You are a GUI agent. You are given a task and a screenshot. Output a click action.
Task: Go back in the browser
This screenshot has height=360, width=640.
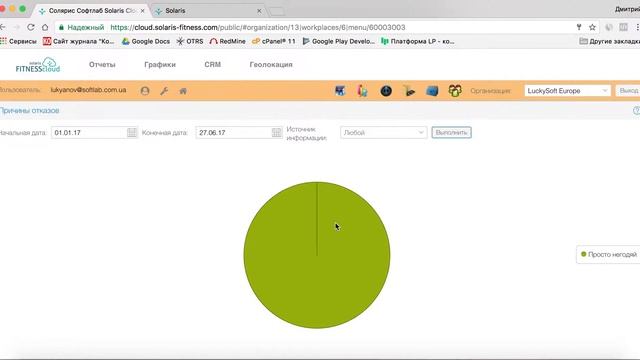(2, 27)
